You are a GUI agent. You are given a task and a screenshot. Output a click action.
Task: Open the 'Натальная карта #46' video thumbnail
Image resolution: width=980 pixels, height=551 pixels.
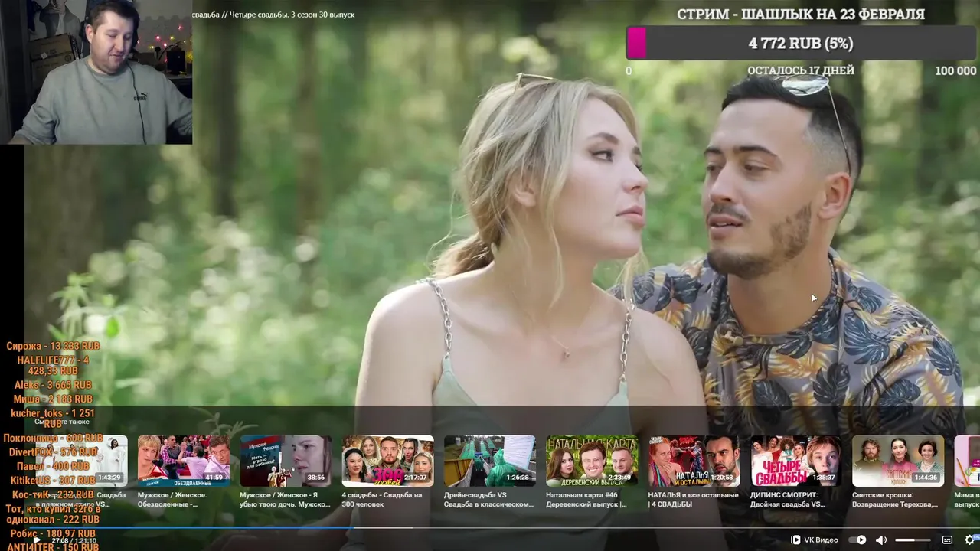[592, 461]
